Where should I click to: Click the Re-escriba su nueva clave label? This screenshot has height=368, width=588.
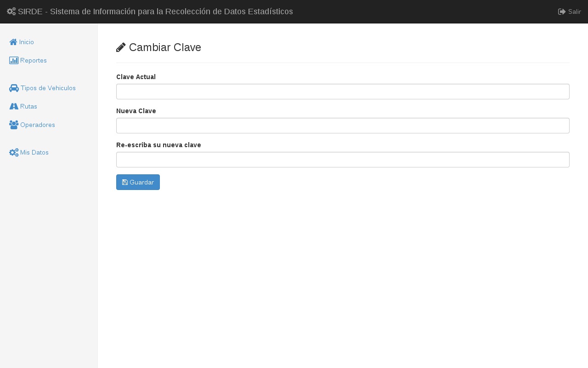click(158, 145)
